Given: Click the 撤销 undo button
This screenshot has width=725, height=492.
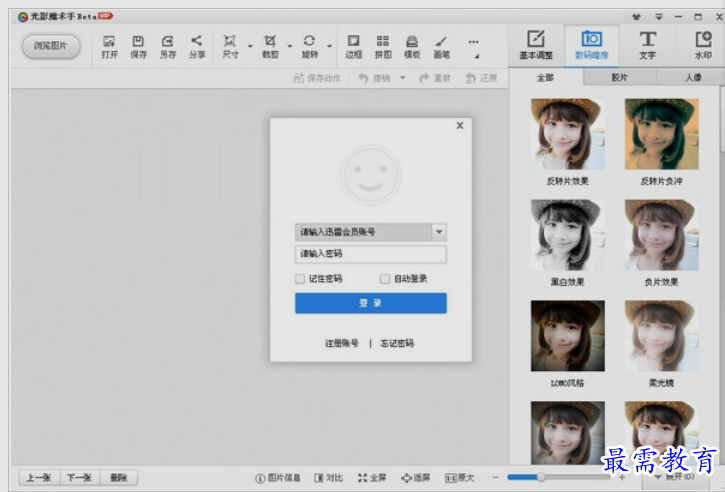Looking at the screenshot, I should point(375,78).
